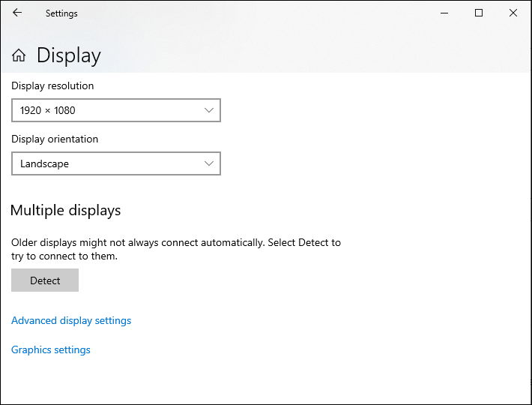Click the Display resolution label
This screenshot has width=532, height=405.
click(52, 85)
